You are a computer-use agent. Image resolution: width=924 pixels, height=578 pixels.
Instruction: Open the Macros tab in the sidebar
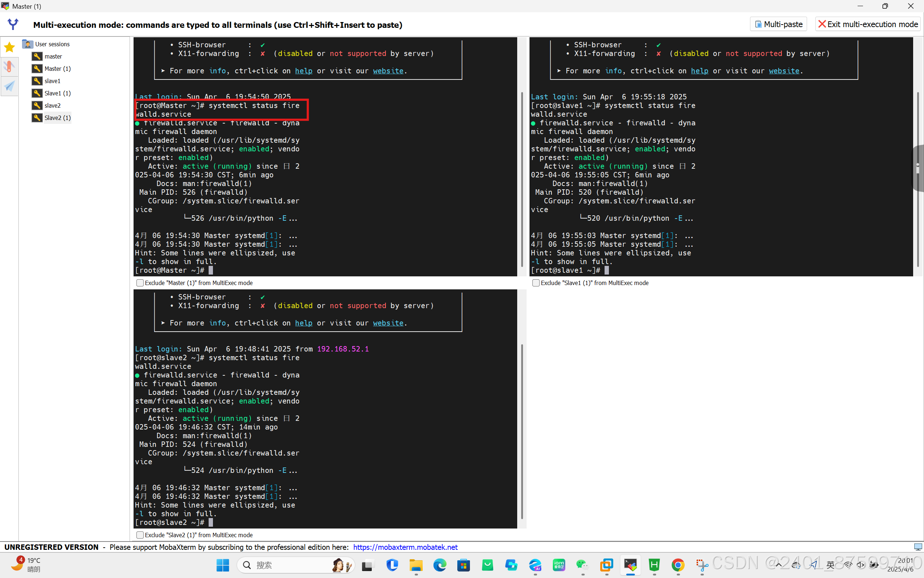click(9, 86)
